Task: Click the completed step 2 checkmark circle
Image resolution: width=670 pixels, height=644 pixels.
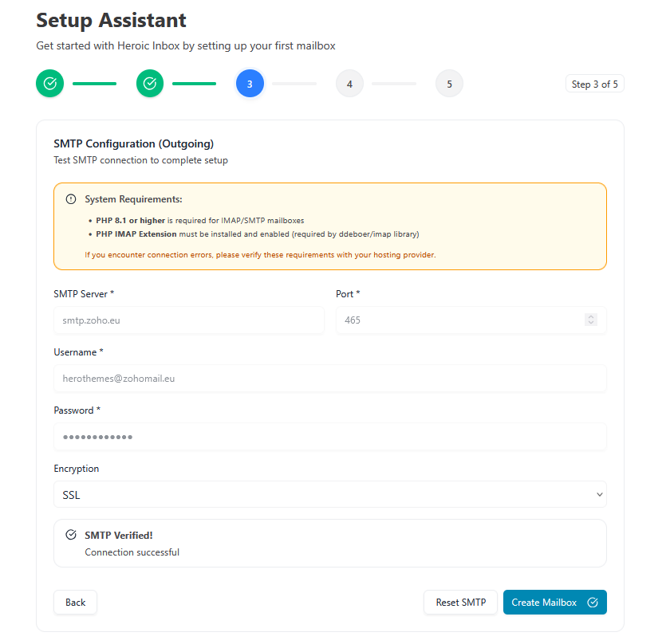Action: pos(150,84)
